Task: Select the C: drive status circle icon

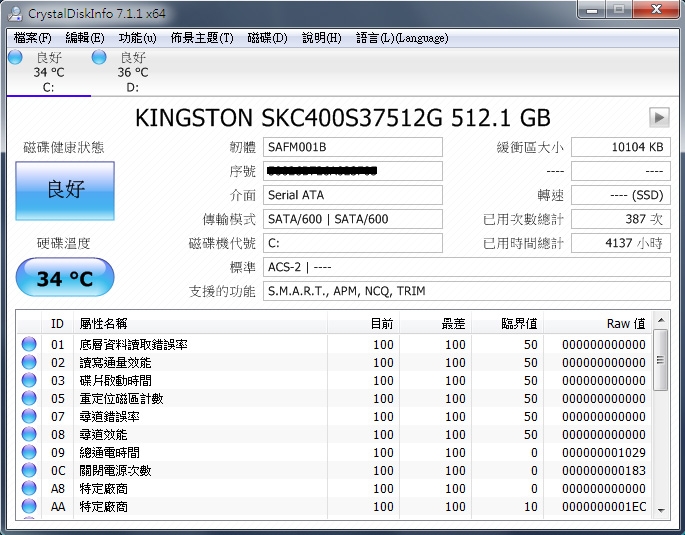Action: coord(15,57)
